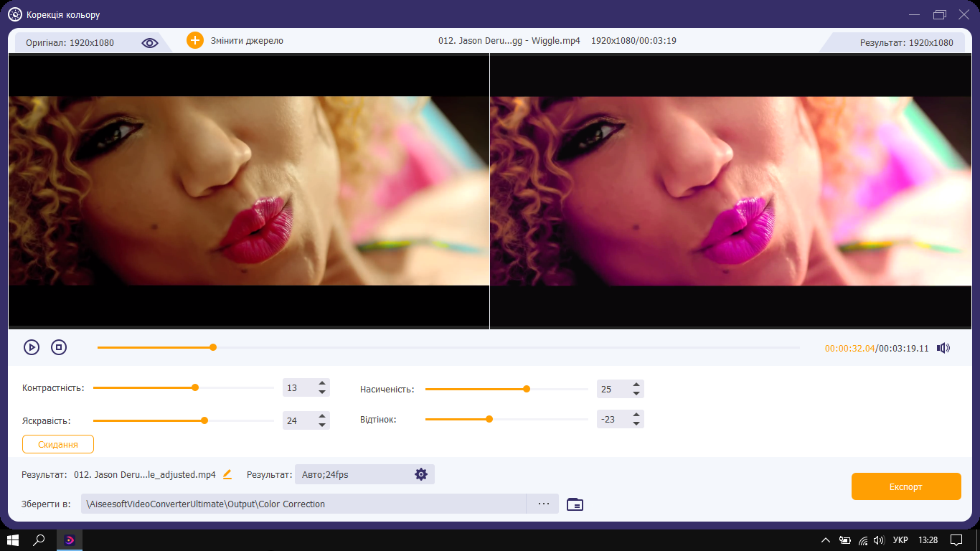
Task: Increase brightness value with up arrow
Action: tap(322, 416)
